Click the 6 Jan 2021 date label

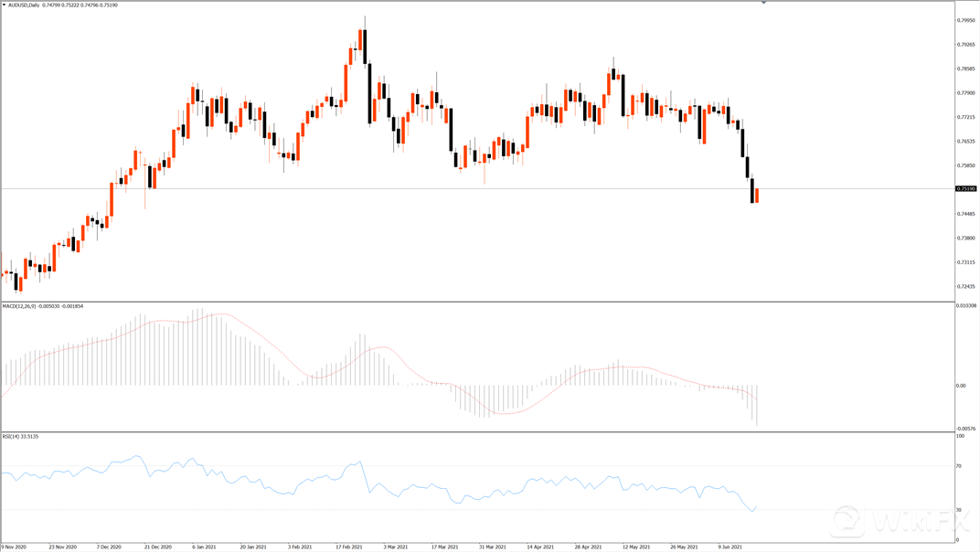point(204,547)
